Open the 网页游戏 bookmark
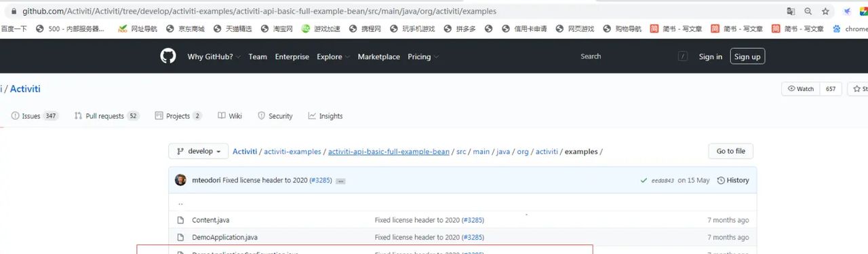Image resolution: width=868 pixels, height=254 pixels. click(575, 29)
